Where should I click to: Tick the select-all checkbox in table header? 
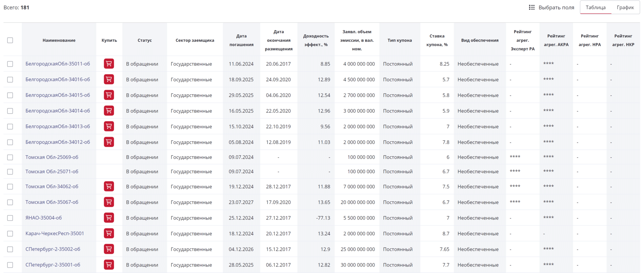click(10, 40)
